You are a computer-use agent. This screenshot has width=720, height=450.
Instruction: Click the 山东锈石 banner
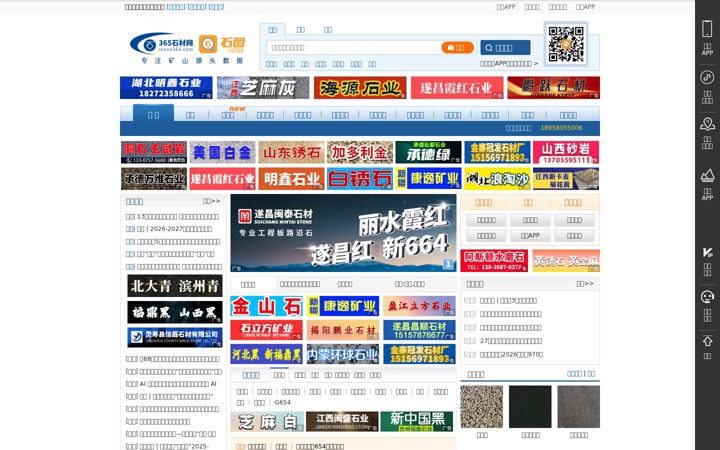[x=291, y=152]
